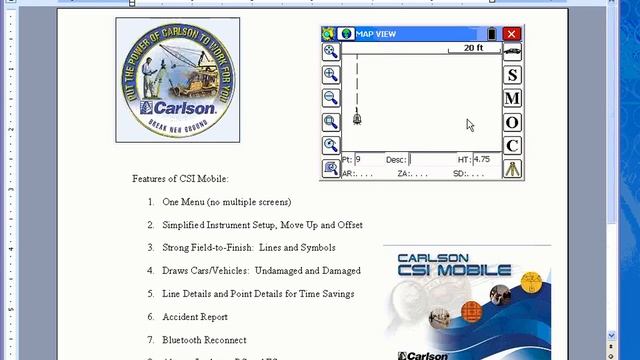Zoom out with minus magnifier icon

click(331, 98)
